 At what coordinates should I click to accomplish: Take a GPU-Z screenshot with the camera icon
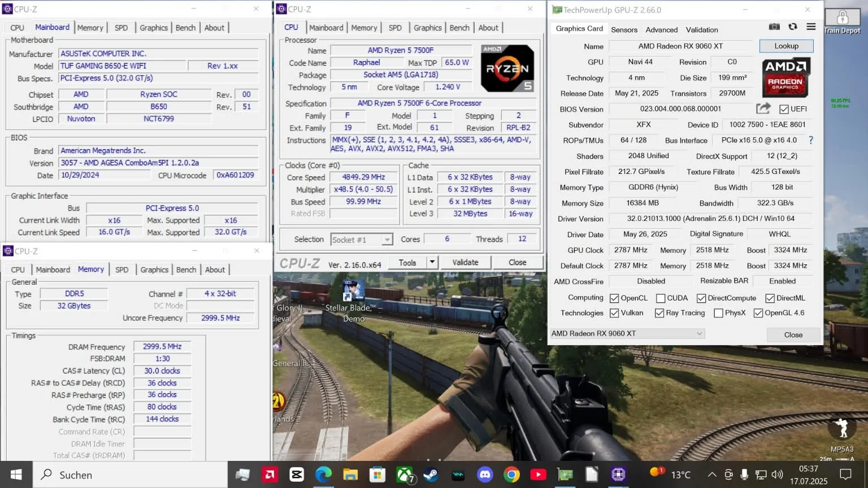pyautogui.click(x=774, y=27)
